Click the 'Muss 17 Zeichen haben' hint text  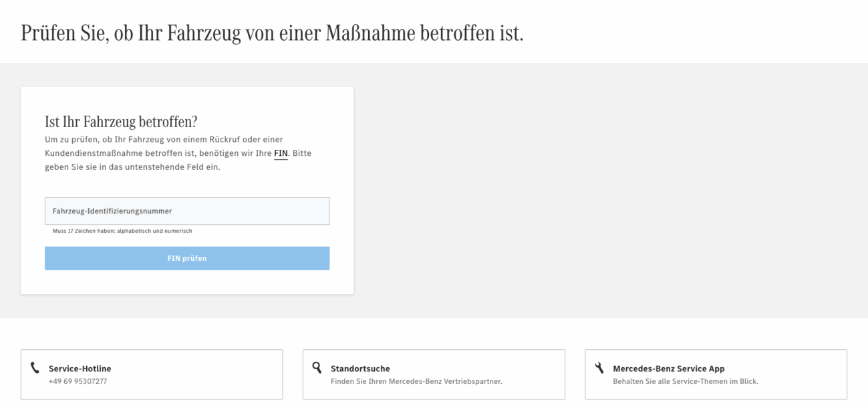[x=122, y=231]
